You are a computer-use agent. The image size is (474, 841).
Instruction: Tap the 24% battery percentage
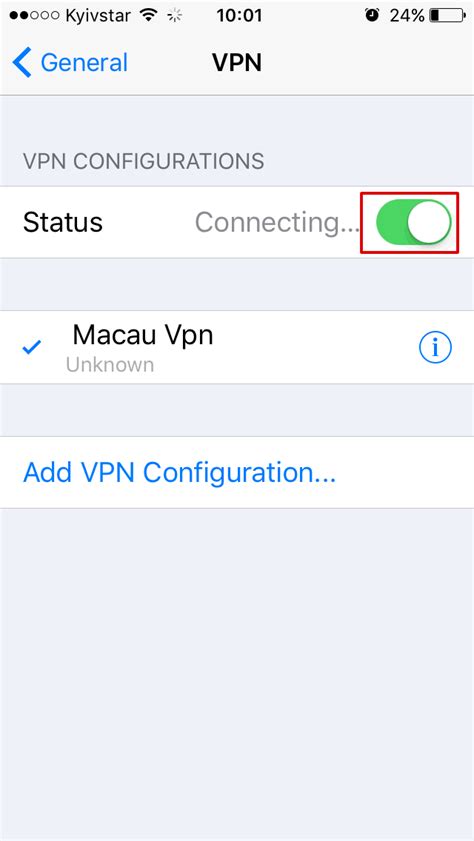(407, 16)
